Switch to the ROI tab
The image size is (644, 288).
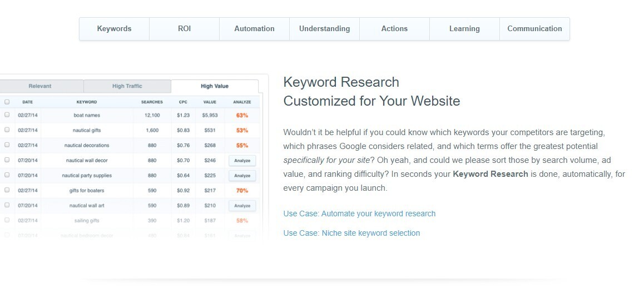[185, 29]
